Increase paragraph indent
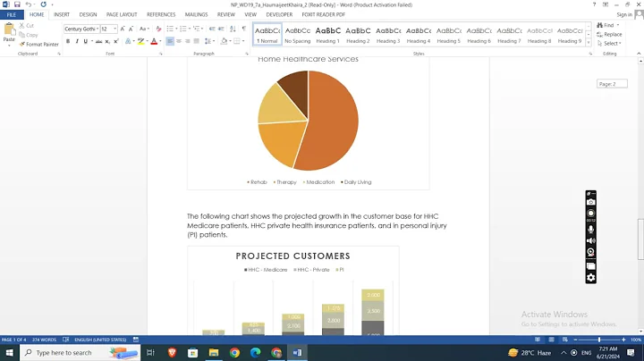 pos(221,29)
